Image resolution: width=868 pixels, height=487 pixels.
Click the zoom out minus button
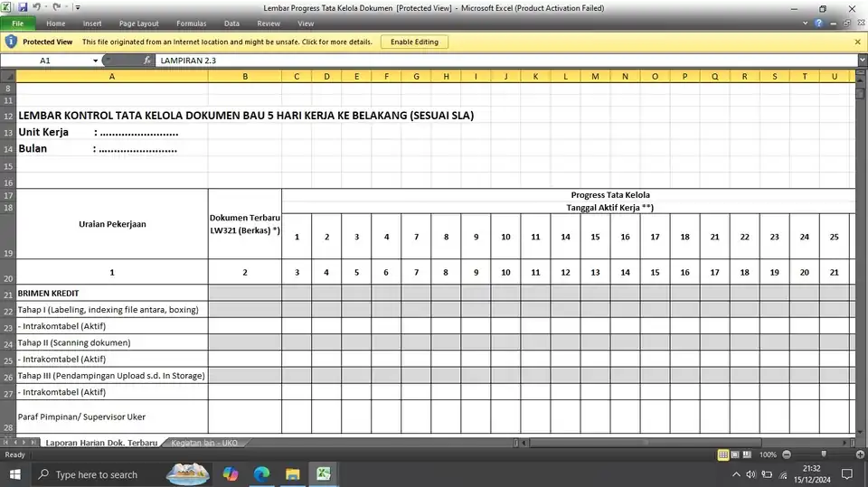click(x=787, y=454)
